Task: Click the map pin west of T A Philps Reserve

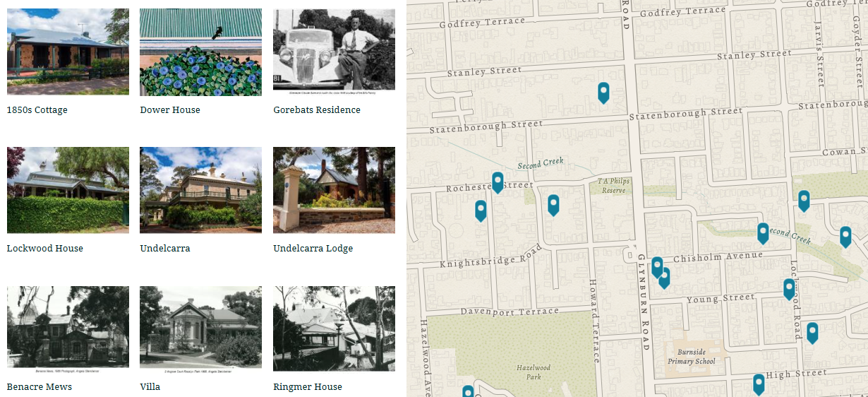Action: coord(553,204)
